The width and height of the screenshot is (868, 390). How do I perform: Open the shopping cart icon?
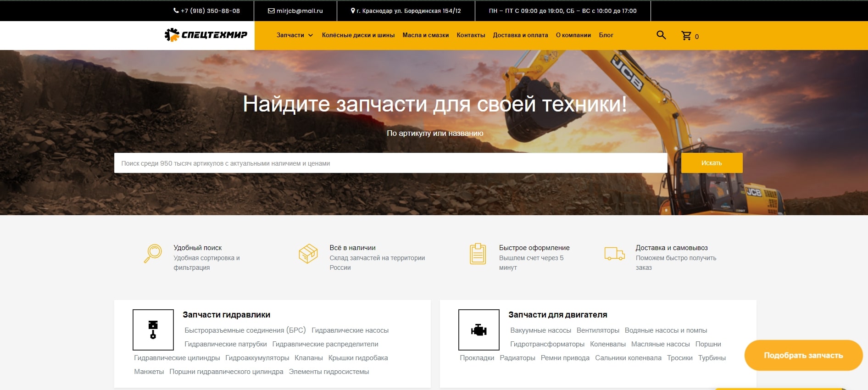(x=686, y=35)
